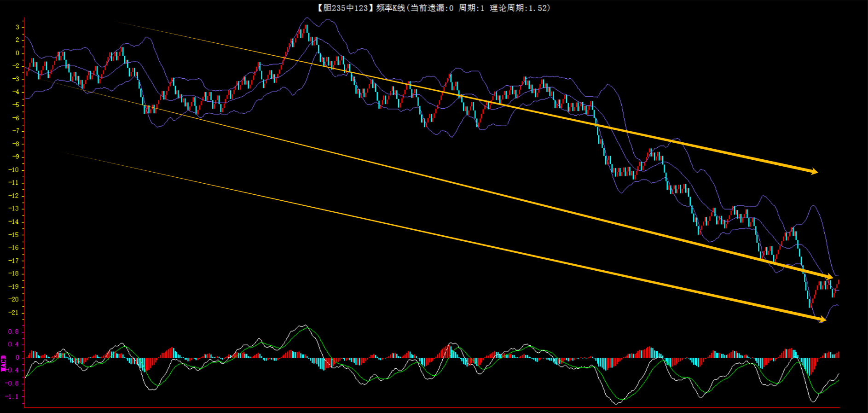Screen dimensions: 868x413
Task: Click the -5 label on price axis
Action: click(16, 105)
